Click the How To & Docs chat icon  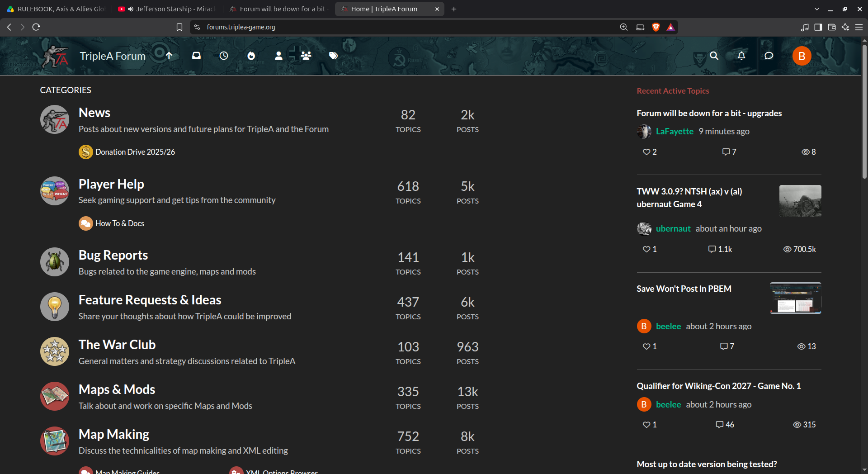pos(86,223)
